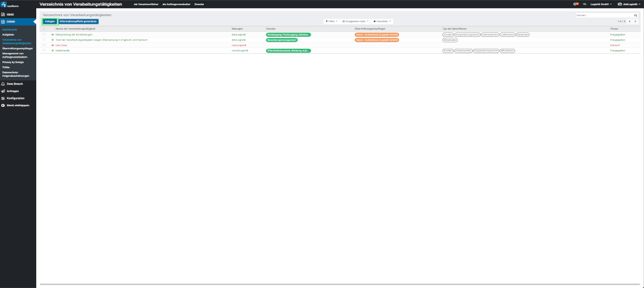
Task: Toggle select-all checkbox in table header
Action: pyautogui.click(x=44, y=29)
